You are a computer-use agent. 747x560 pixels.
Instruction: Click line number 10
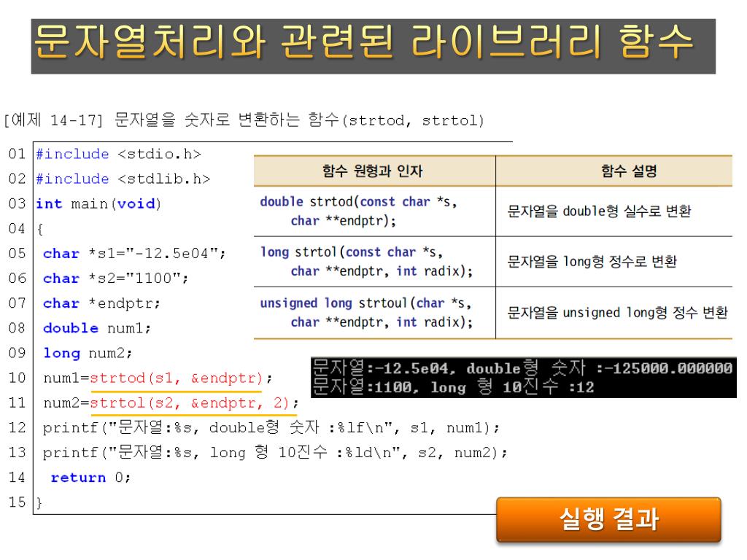click(18, 378)
